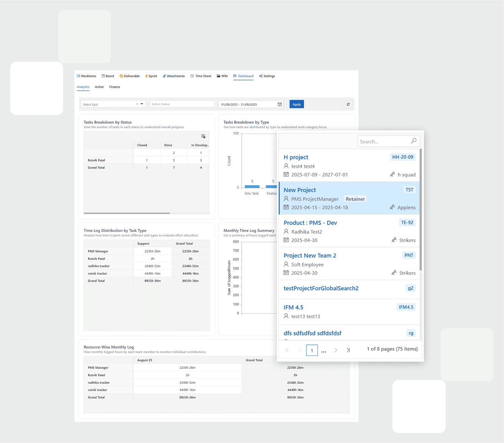The image size is (504, 443).
Task: Open the Time Sheet tab
Action: point(201,76)
